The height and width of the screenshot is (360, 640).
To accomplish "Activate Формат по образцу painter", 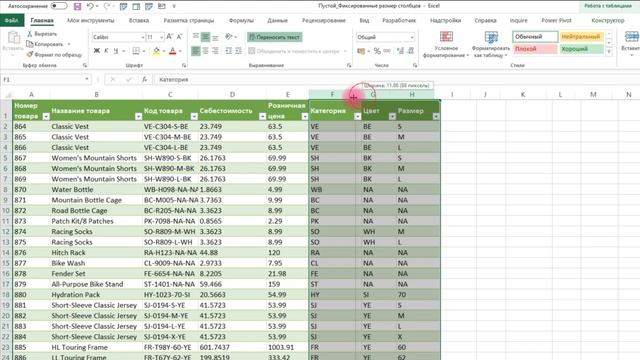I will (x=54, y=55).
